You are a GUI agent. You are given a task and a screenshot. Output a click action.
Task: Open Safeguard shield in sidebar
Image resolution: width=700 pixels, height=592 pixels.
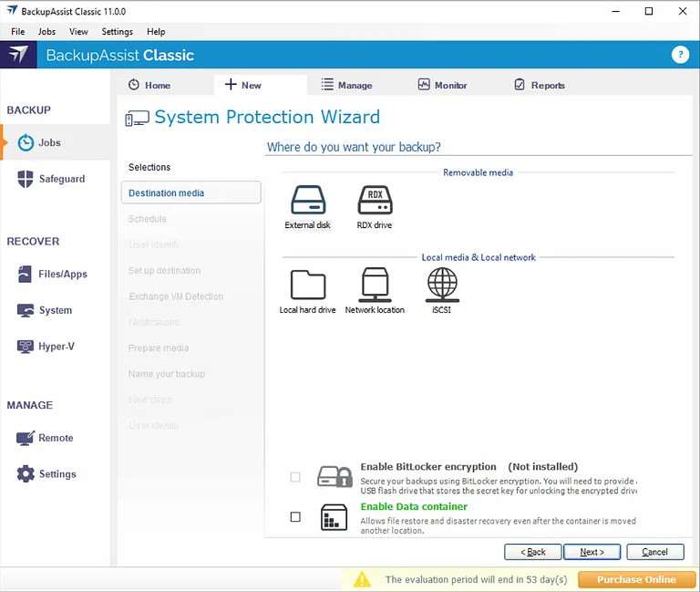click(x=51, y=179)
